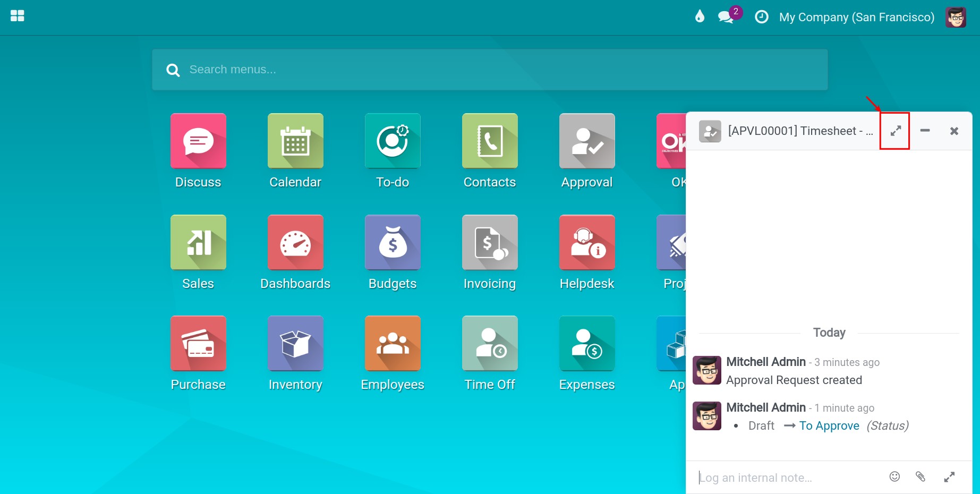Click the magnifier search icon

click(x=173, y=70)
